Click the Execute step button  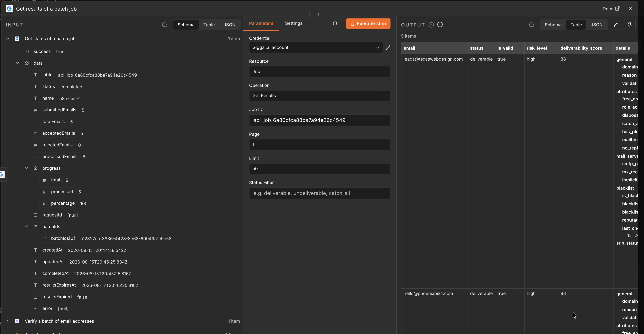click(368, 24)
